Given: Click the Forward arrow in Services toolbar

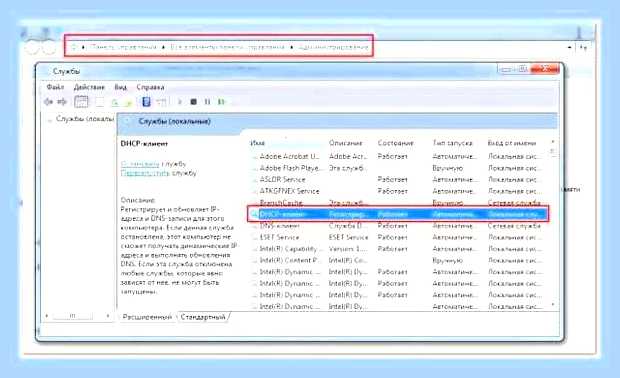Looking at the screenshot, I should click(x=62, y=102).
